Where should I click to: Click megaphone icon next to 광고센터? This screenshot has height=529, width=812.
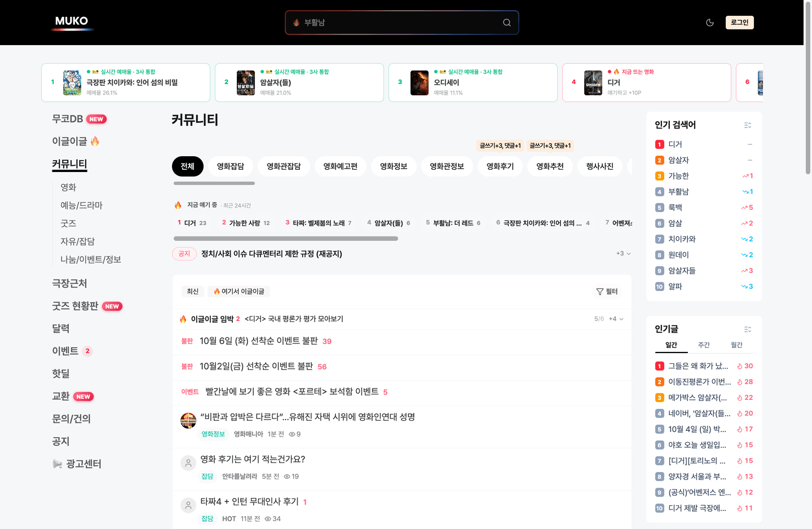click(58, 464)
